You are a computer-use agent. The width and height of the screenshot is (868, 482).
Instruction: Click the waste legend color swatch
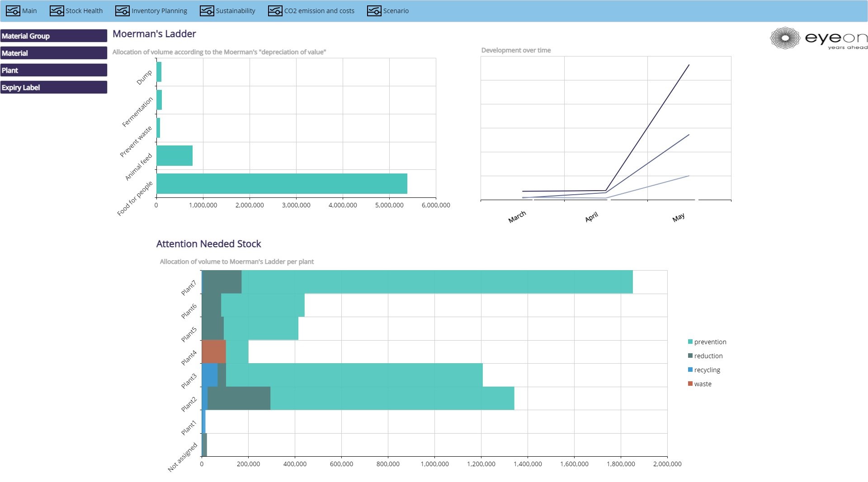(690, 384)
